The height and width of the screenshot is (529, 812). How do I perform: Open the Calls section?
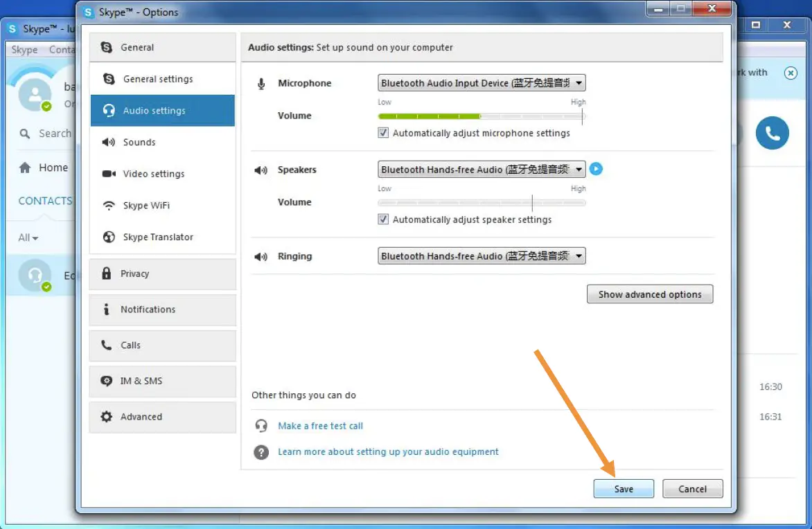pyautogui.click(x=162, y=346)
